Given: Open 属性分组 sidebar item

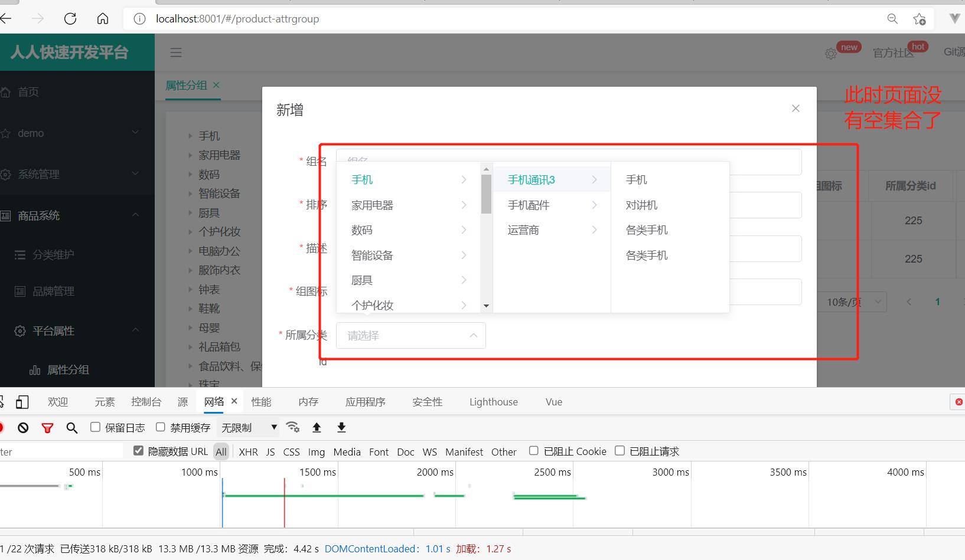Looking at the screenshot, I should (x=77, y=369).
